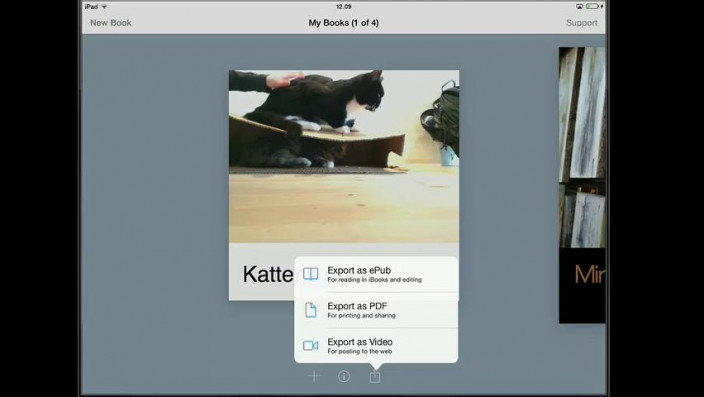Tap the AirPlay mirroring status icon
The height and width of the screenshot is (397, 704).
[580, 6]
